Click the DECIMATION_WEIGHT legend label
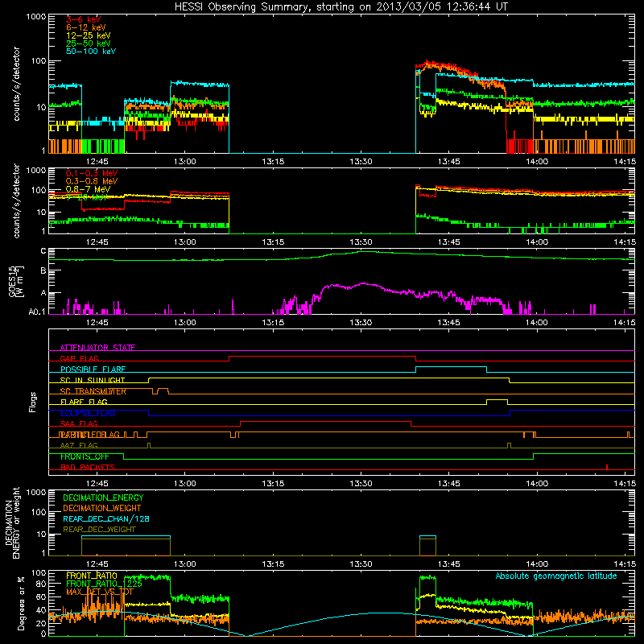This screenshot has width=644, height=644. coord(102,509)
